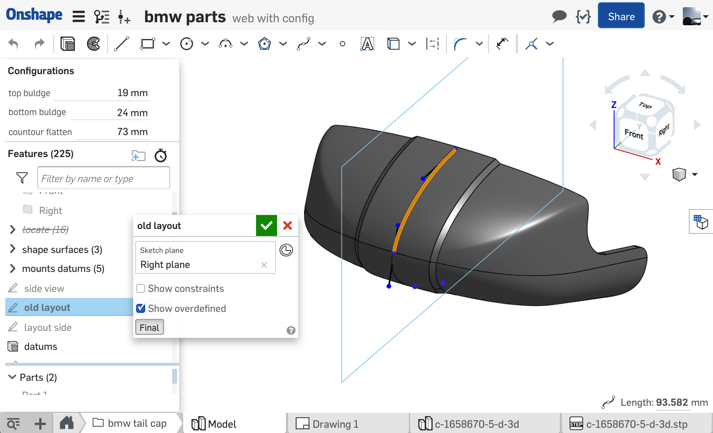Expand mounts datums folder

click(12, 269)
